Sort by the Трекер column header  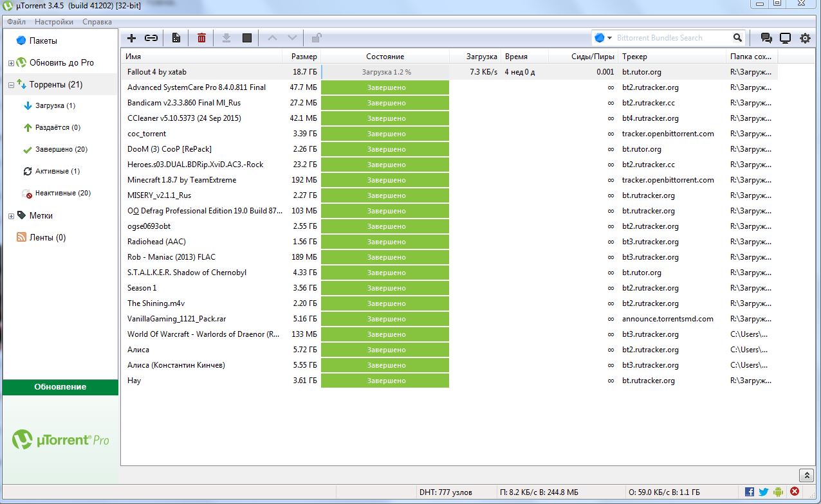pyautogui.click(x=672, y=57)
